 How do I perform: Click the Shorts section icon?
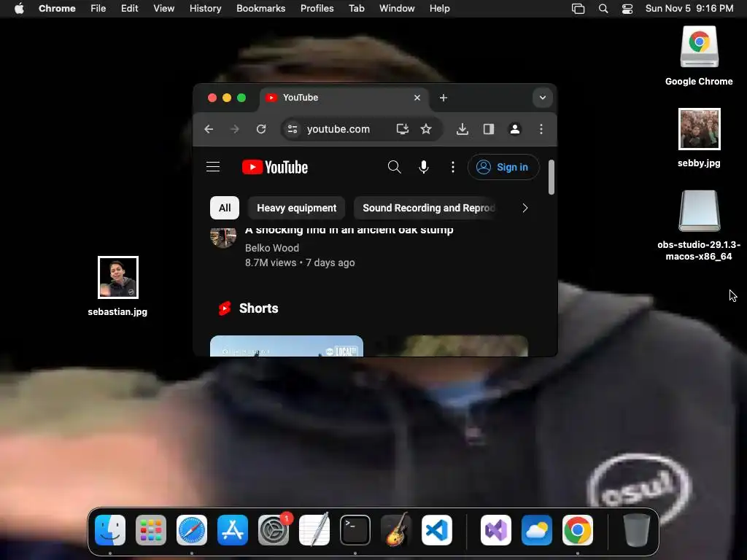point(225,308)
